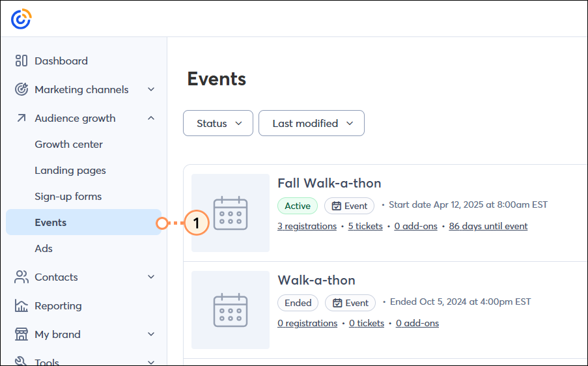This screenshot has width=588, height=366.
Task: Open the Fall Walk-a-thon event title
Action: [x=329, y=183]
